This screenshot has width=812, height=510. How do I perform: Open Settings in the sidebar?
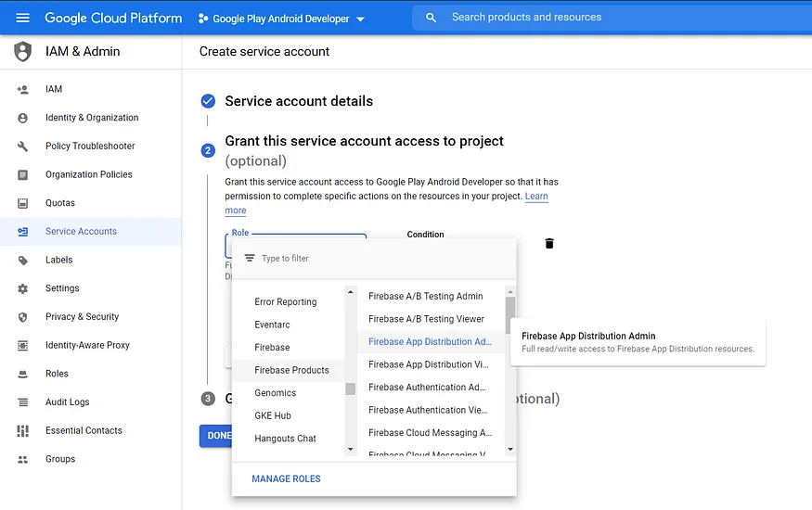pyautogui.click(x=62, y=288)
